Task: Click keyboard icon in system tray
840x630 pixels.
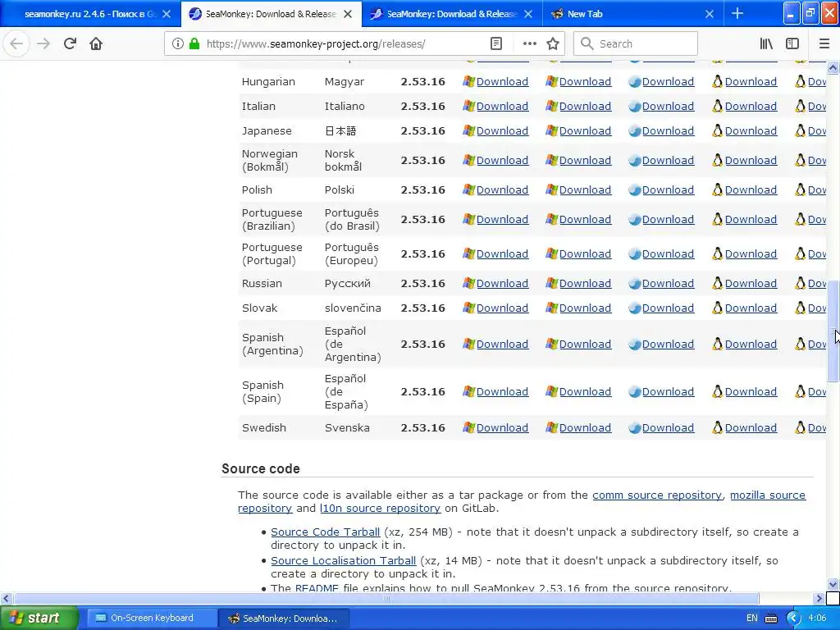Action: 771,619
